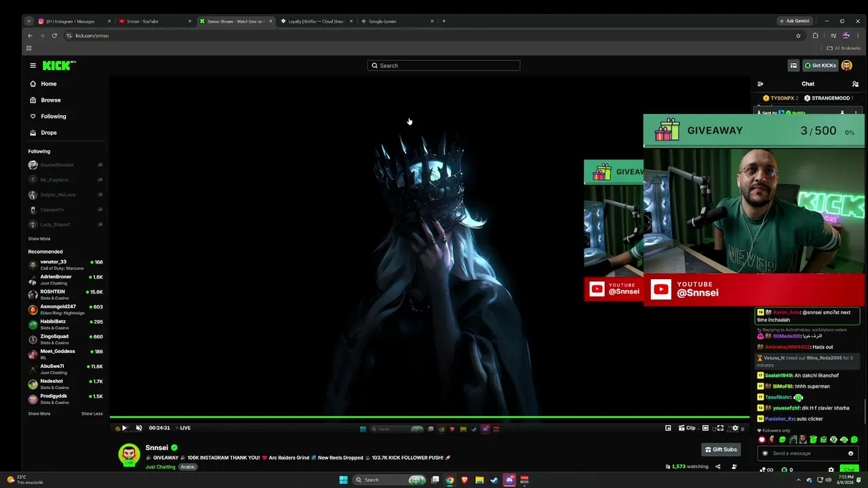Open browser extensions puzzle icon
868x488 pixels.
pyautogui.click(x=815, y=36)
